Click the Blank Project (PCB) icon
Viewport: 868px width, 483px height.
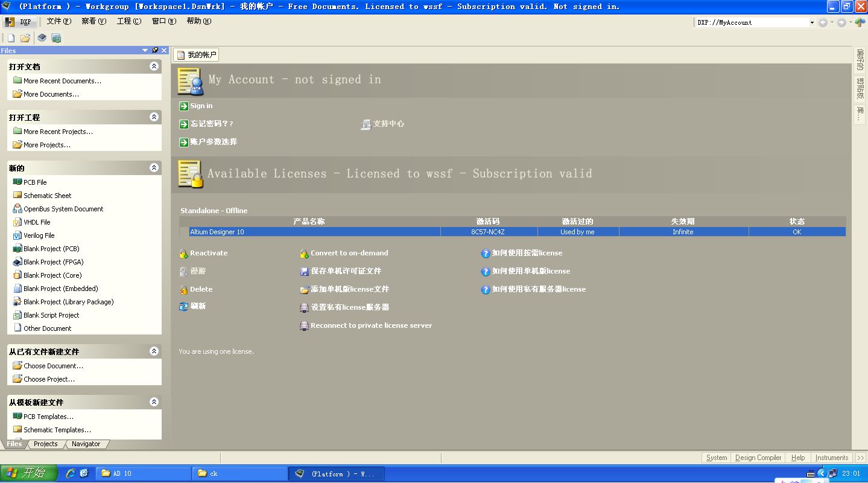[x=17, y=249]
